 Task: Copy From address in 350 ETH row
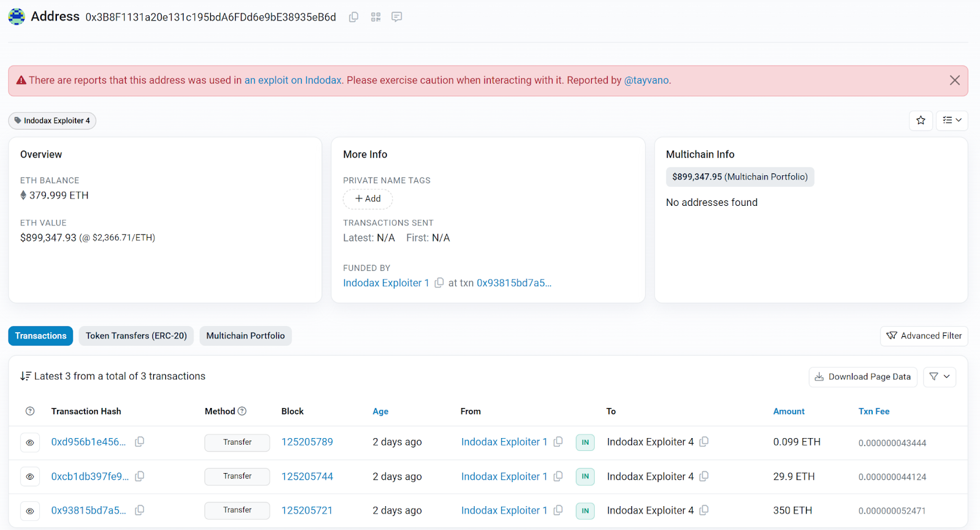[558, 510]
